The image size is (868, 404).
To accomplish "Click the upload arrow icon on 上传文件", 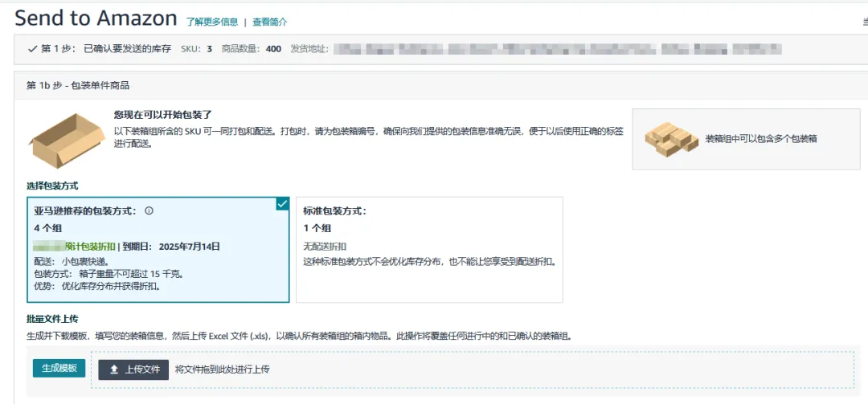I will click(114, 369).
